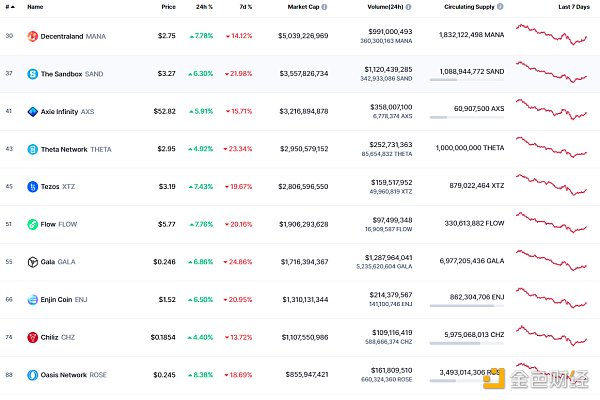The image size is (600, 400).
Task: Open Decentraland's 7-day price chart
Action: pos(551,34)
